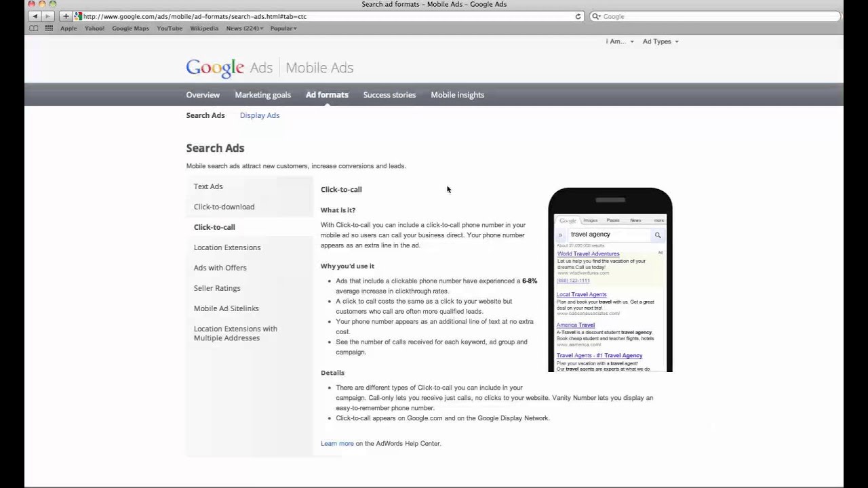Click America Travel result in phone

point(575,325)
